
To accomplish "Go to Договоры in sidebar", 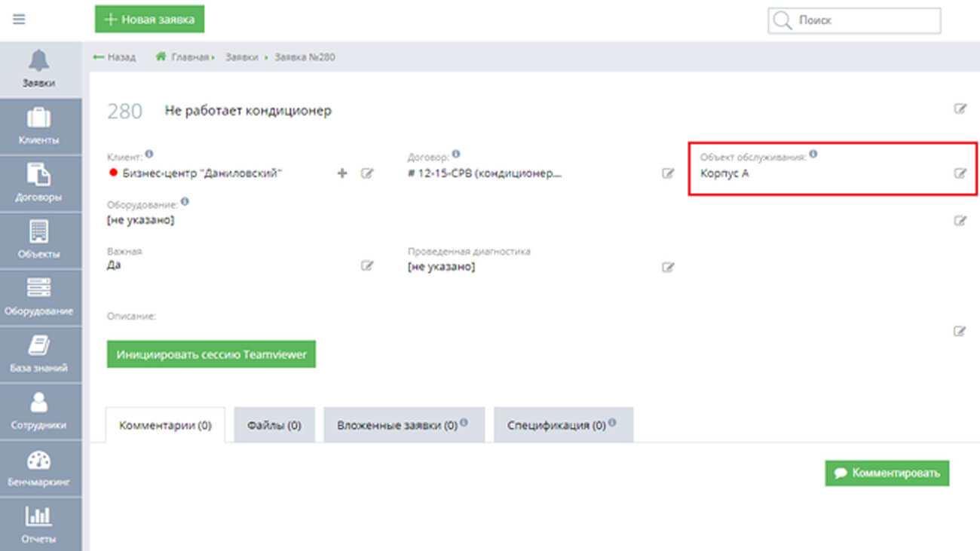I will (x=39, y=183).
